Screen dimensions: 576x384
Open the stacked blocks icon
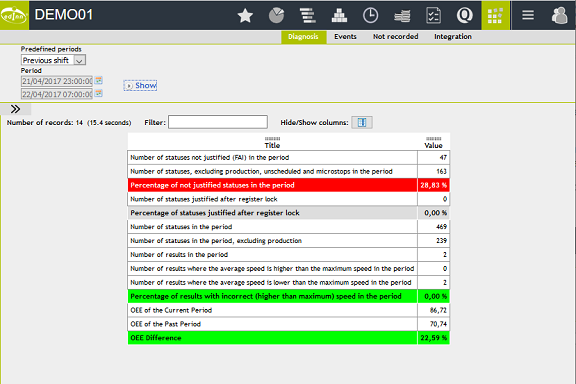tap(339, 15)
